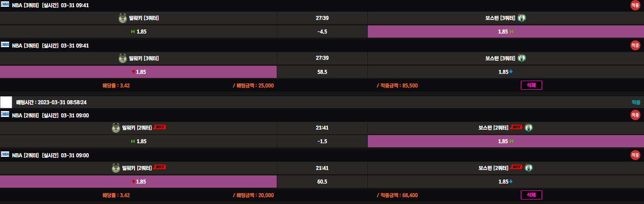Select Boston 1.85 odds in the -1.5 row

pyautogui.click(x=505, y=141)
